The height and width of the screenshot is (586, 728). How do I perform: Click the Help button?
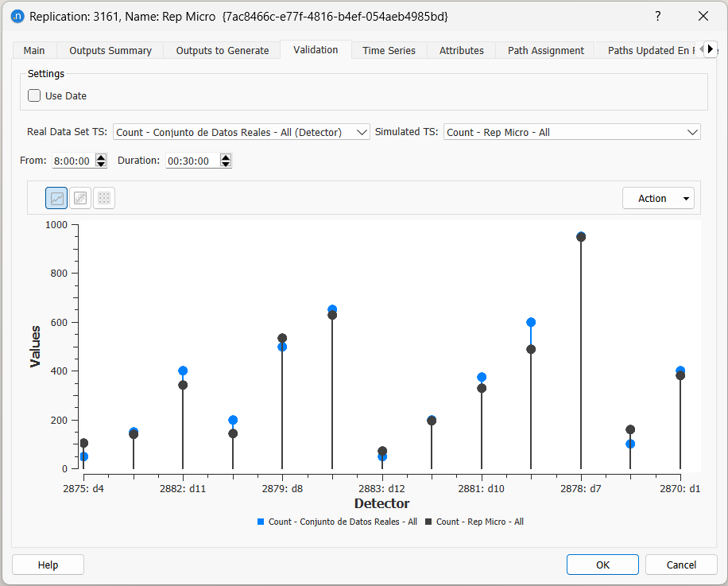coord(48,565)
